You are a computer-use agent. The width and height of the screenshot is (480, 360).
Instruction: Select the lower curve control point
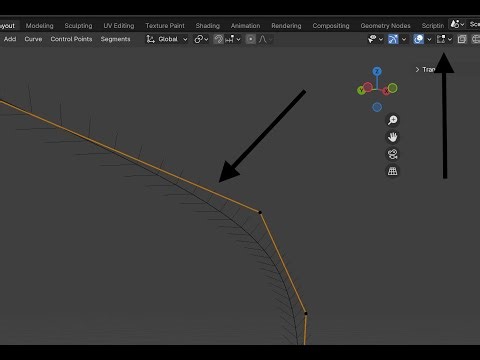point(306,313)
